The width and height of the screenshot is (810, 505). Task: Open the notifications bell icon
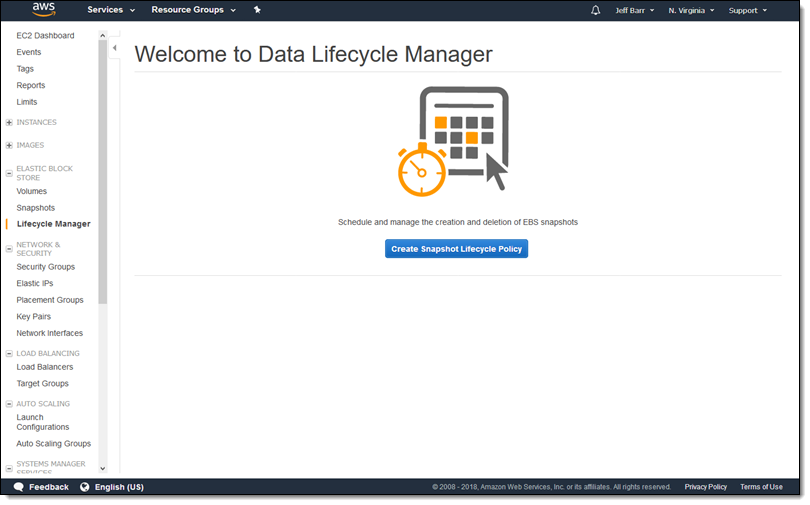pos(596,10)
